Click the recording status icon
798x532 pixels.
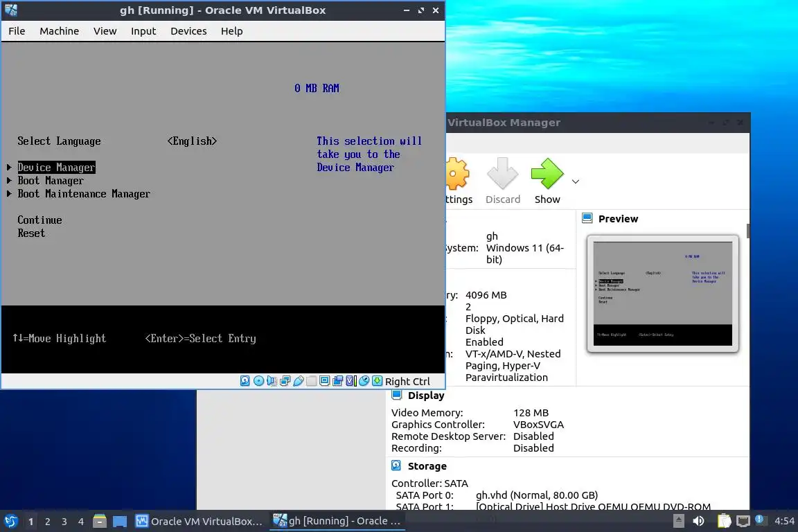click(337, 381)
